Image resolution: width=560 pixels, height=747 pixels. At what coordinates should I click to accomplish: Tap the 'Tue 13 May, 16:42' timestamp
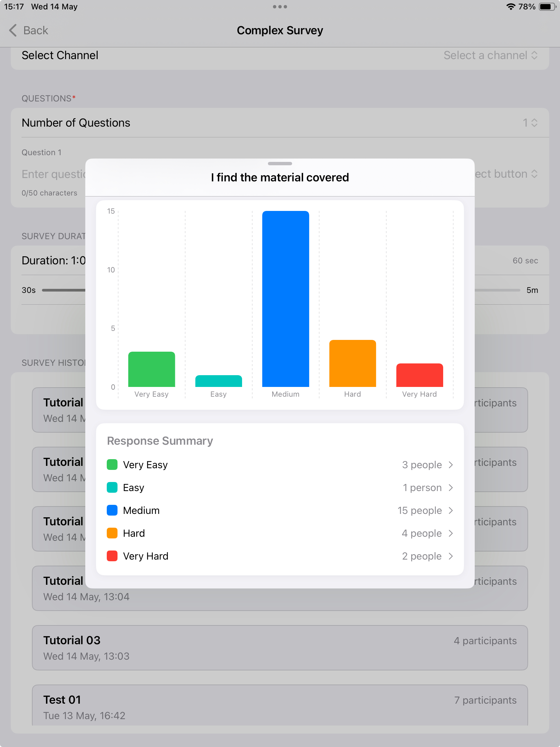[84, 715]
